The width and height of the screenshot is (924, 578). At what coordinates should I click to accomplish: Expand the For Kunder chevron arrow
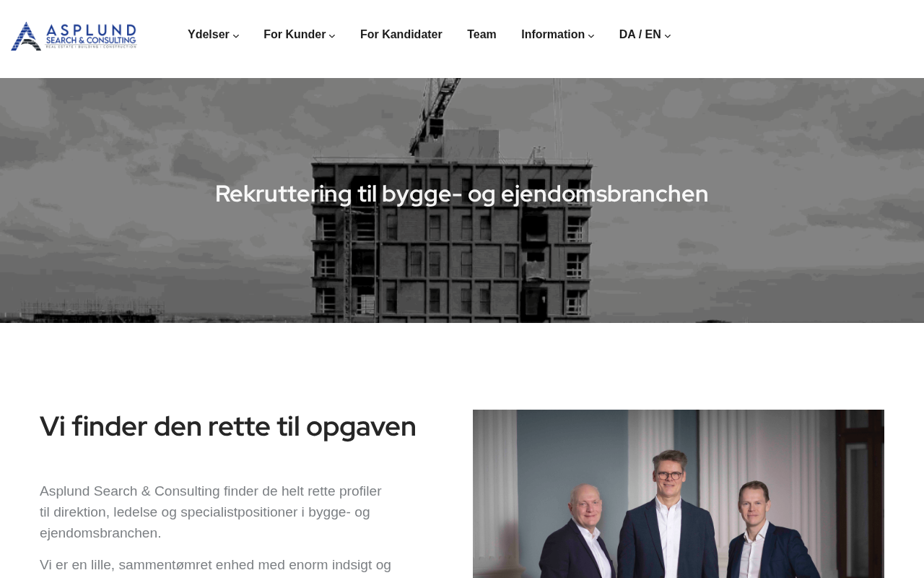pyautogui.click(x=332, y=35)
